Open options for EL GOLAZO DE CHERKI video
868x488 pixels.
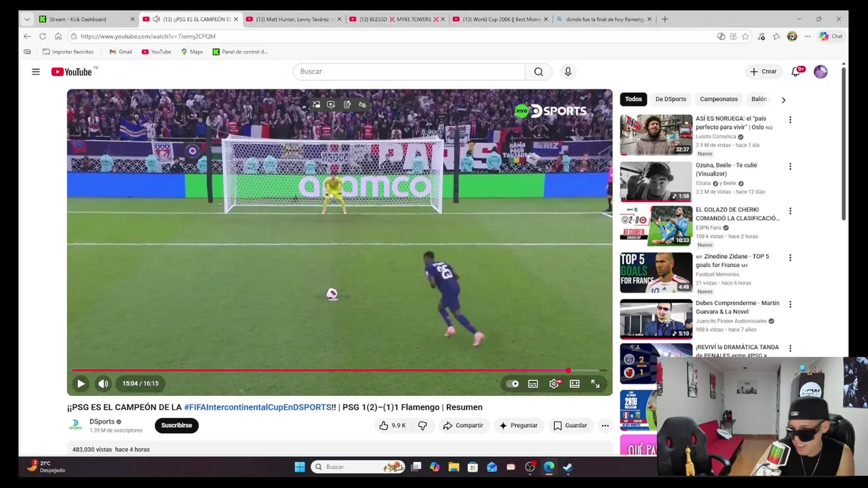click(790, 211)
